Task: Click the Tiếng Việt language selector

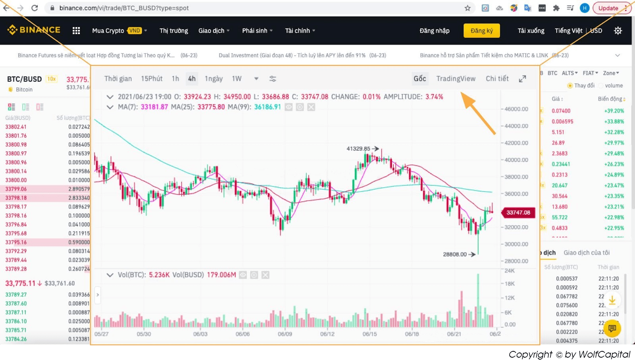Action: (568, 31)
